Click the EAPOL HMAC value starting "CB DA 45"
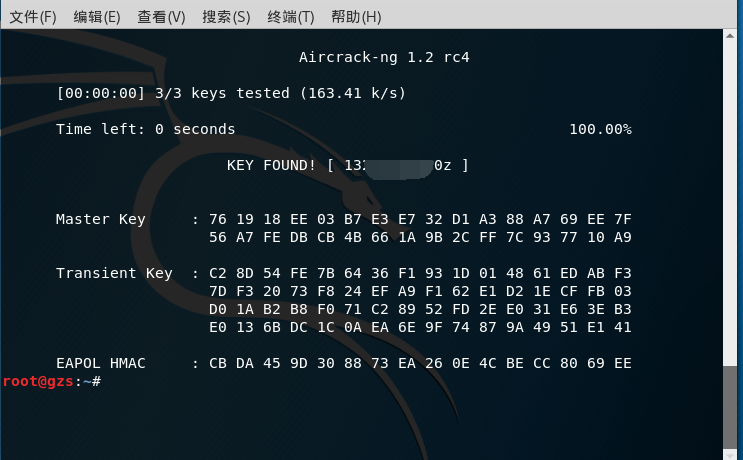The width and height of the screenshot is (743, 460). click(x=420, y=363)
